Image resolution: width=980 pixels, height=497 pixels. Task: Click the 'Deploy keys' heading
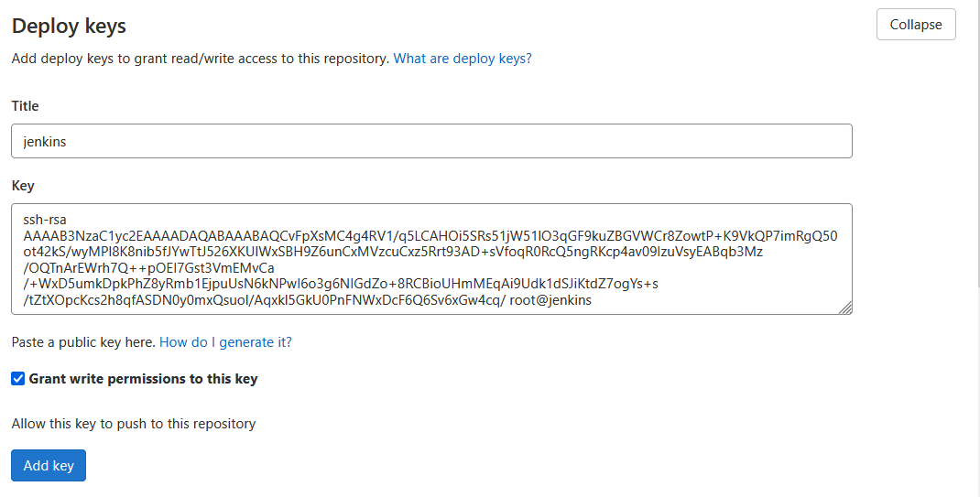tap(69, 27)
